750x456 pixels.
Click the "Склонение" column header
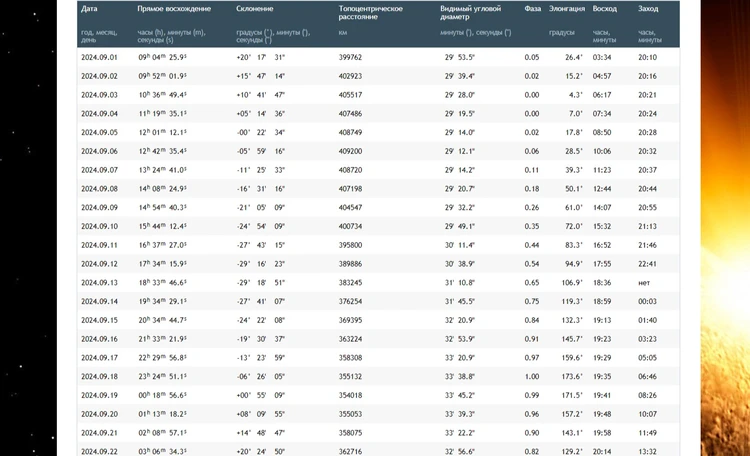coord(254,8)
